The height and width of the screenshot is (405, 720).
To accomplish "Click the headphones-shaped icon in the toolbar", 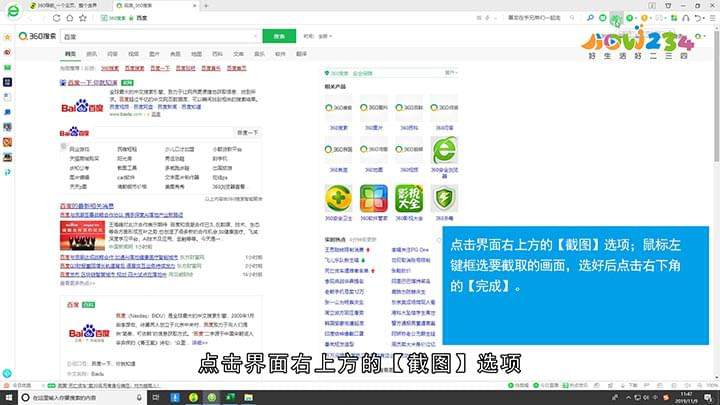I will click(686, 18).
